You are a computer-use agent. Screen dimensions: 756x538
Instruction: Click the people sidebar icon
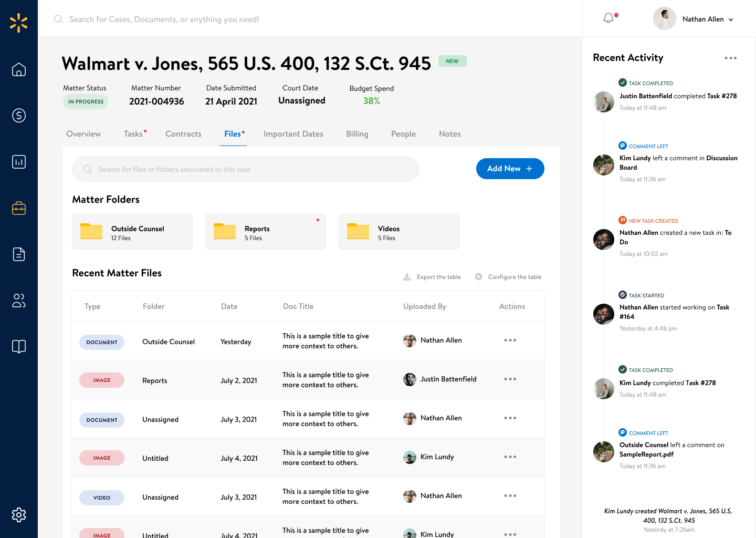tap(19, 301)
